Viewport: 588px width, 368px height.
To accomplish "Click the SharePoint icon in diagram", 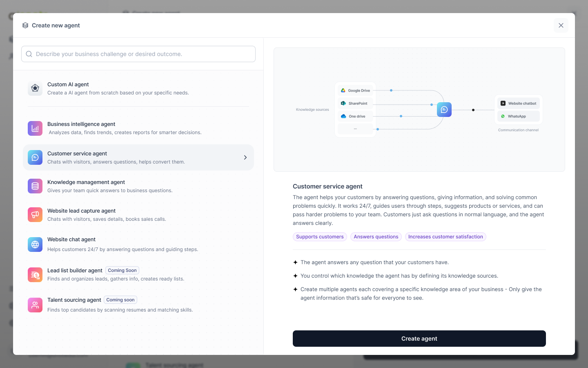I will [x=343, y=103].
